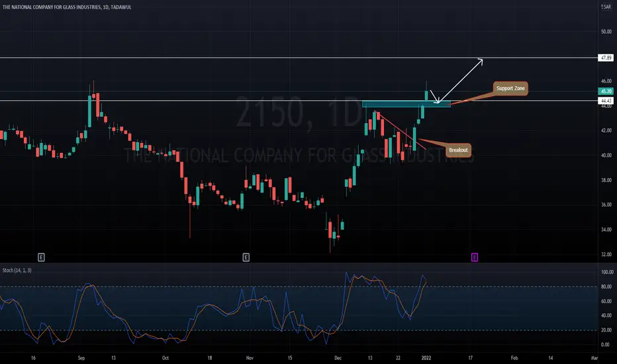Click the Support Zone callout label

pos(510,88)
